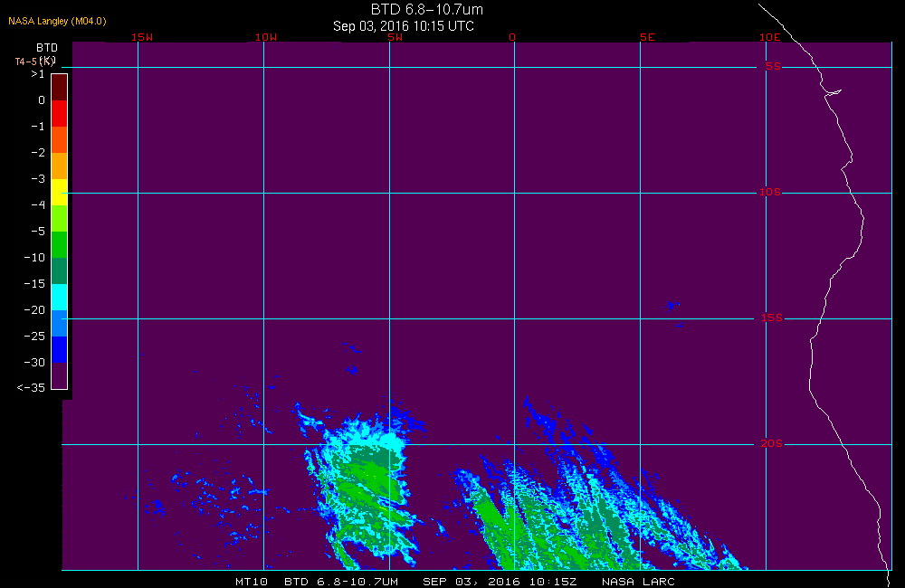Image resolution: width=905 pixels, height=588 pixels.
Task: Click the '5S' latitude label
Action: (x=773, y=66)
